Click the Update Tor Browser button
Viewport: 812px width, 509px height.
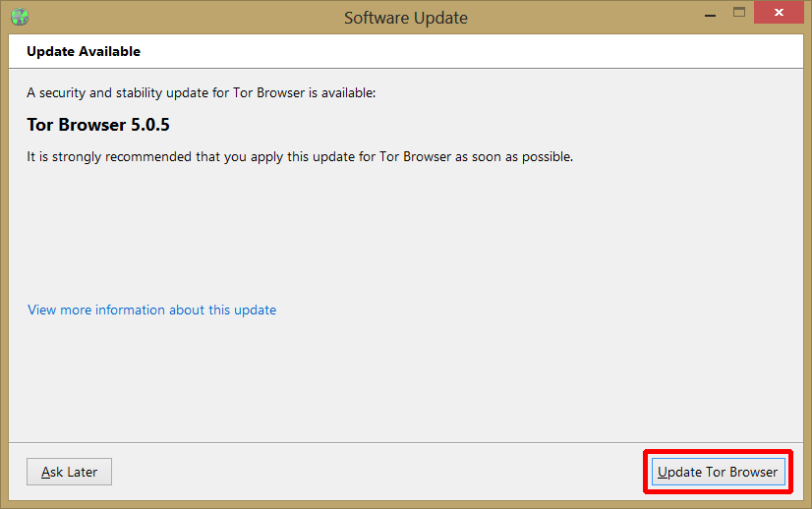coord(718,472)
